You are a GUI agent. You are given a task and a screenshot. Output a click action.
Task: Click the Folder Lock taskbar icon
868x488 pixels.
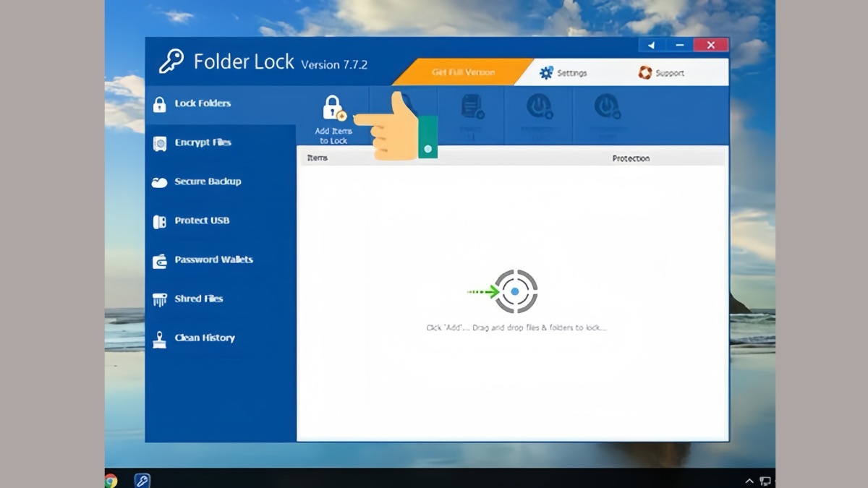pyautogui.click(x=142, y=480)
